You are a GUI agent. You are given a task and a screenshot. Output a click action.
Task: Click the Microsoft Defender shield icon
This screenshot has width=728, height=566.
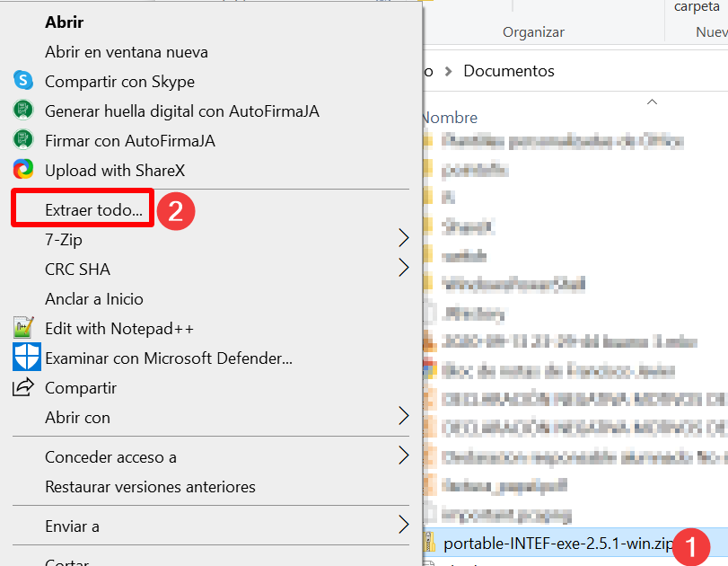coord(27,358)
